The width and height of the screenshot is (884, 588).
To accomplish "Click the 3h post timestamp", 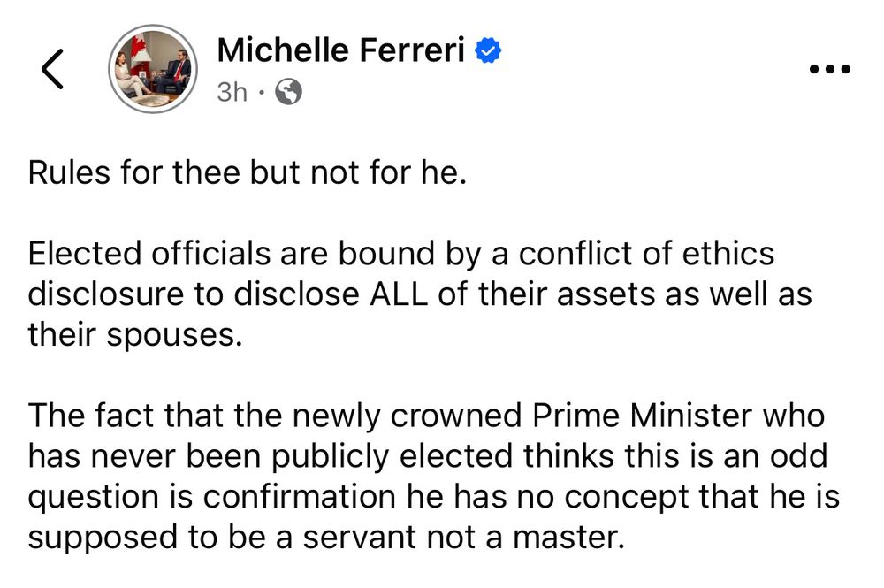I will [232, 92].
